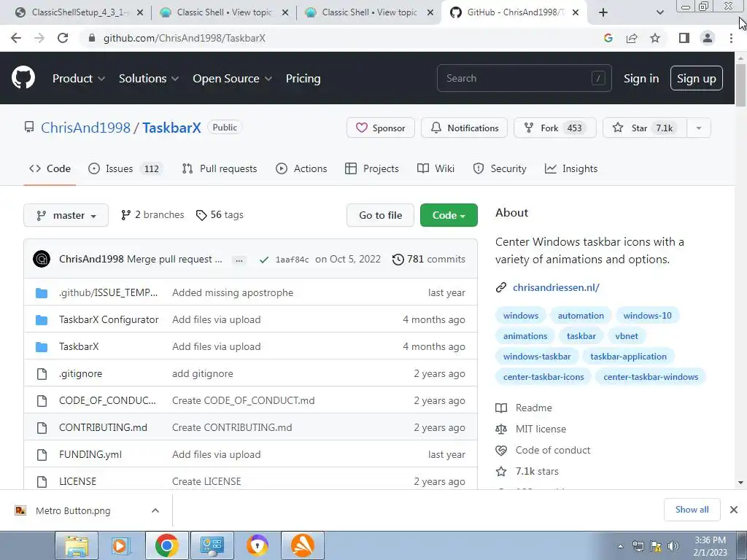Viewport: 747px width, 560px height.
Task: Click Show all downloads button
Action: (692, 510)
